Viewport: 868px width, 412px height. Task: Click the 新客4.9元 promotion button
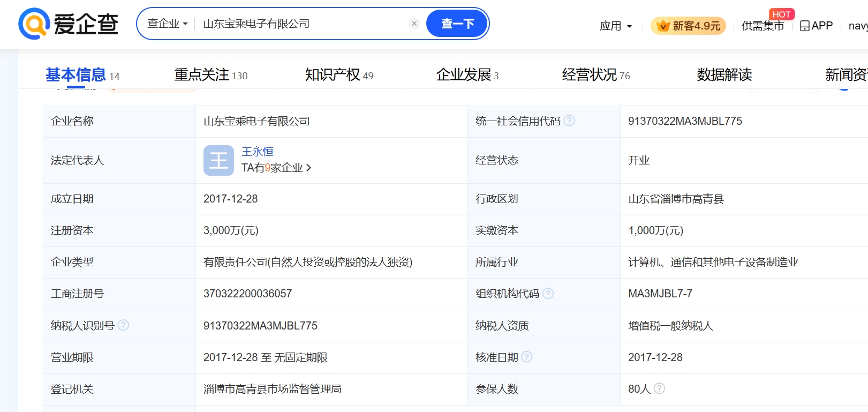[x=688, y=26]
